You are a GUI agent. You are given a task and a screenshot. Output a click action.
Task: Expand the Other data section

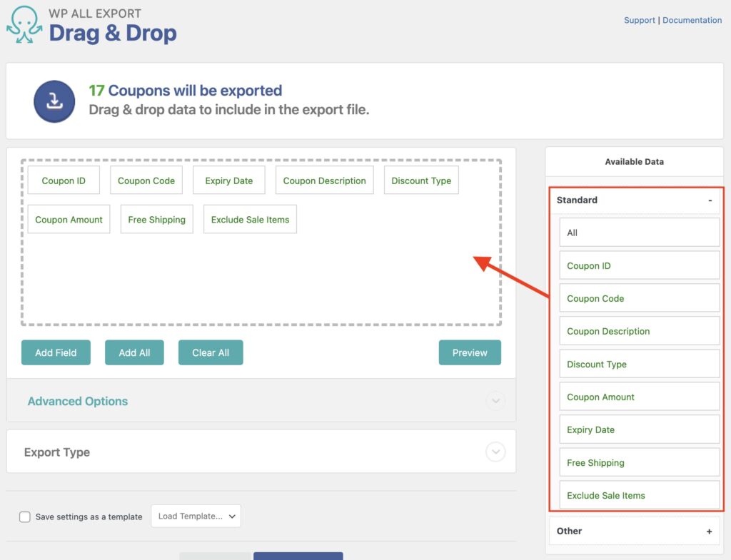[709, 531]
